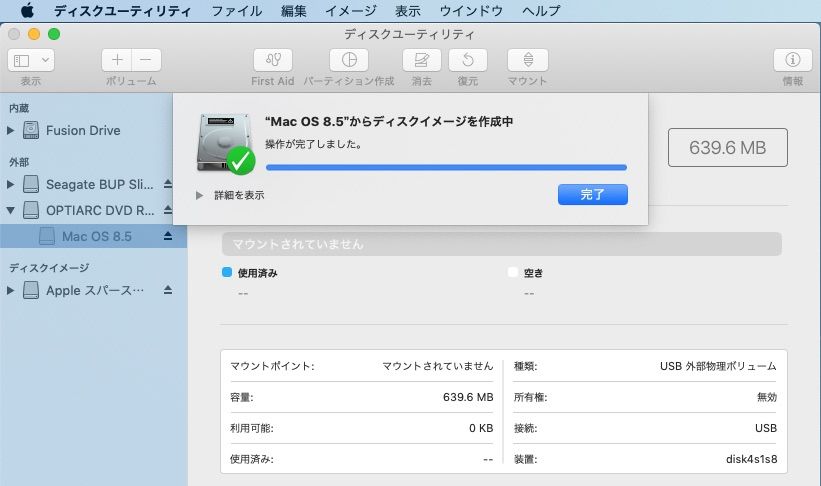Click the パーティション作成 toolbar icon

[x=349, y=60]
